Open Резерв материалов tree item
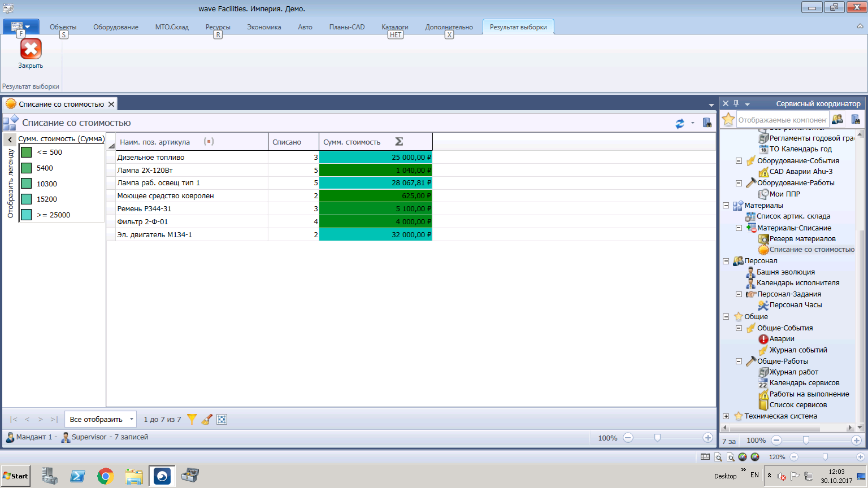Viewport: 868px width, 488px height. coord(802,239)
